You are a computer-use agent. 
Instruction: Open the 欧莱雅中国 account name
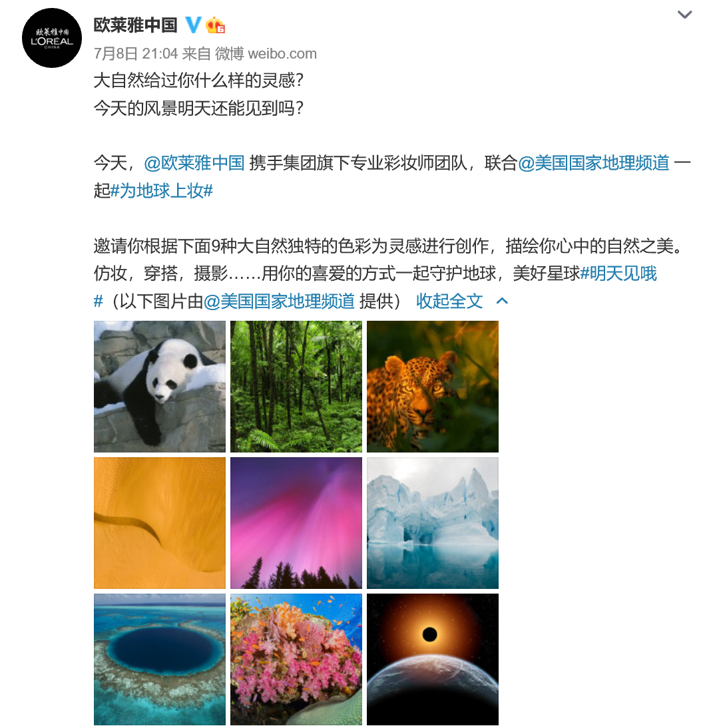[135, 25]
